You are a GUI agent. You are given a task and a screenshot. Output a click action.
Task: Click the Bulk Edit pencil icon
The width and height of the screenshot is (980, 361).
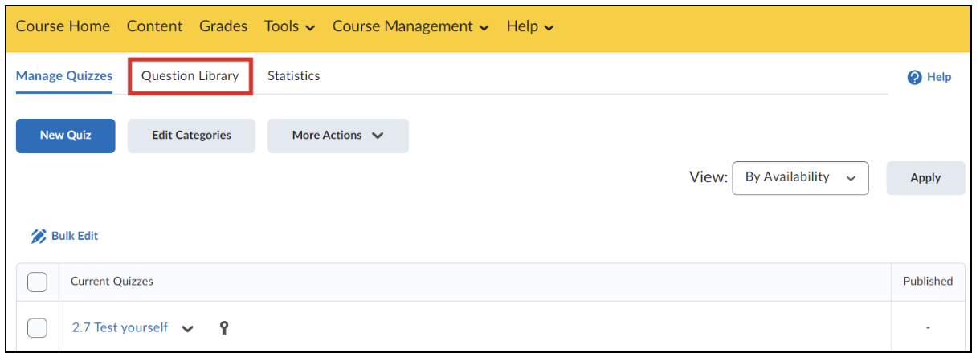[39, 236]
